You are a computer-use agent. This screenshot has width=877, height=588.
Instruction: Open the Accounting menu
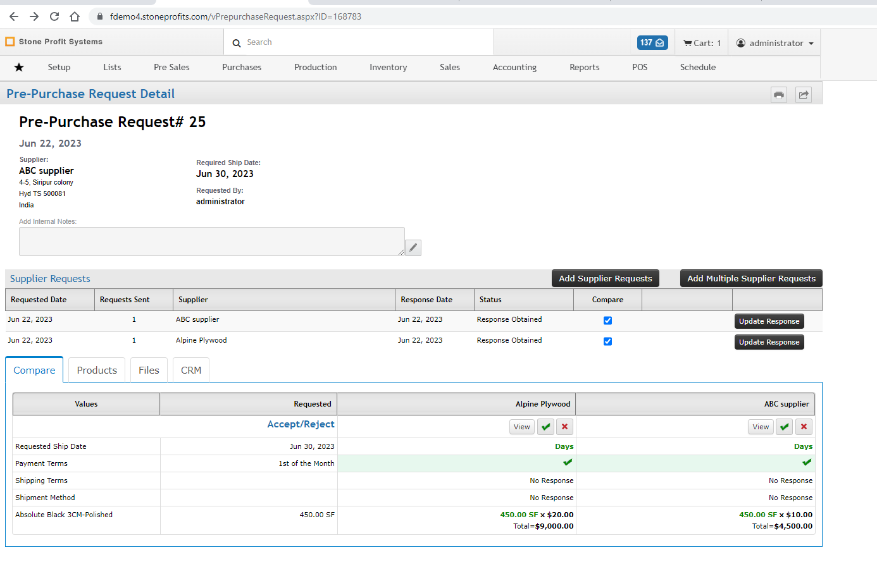coord(514,67)
